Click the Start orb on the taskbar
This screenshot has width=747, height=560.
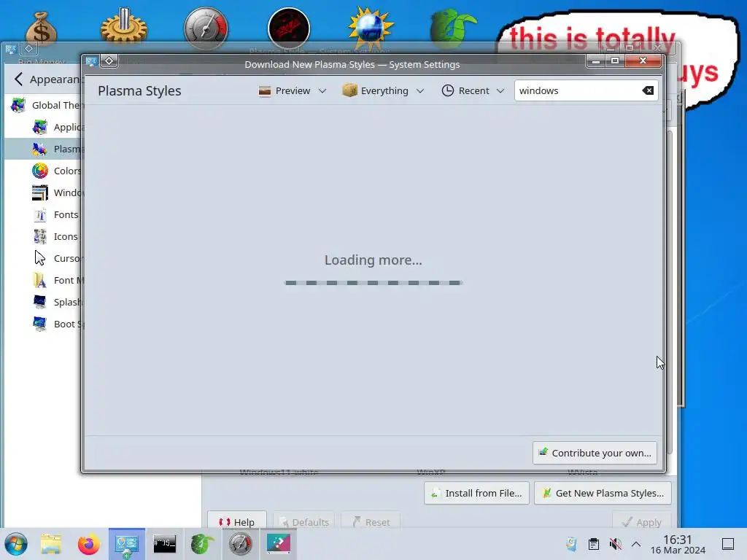[16, 544]
